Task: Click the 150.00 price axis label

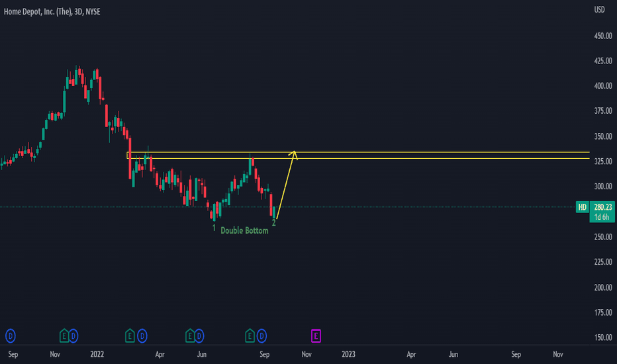Action: pos(603,338)
